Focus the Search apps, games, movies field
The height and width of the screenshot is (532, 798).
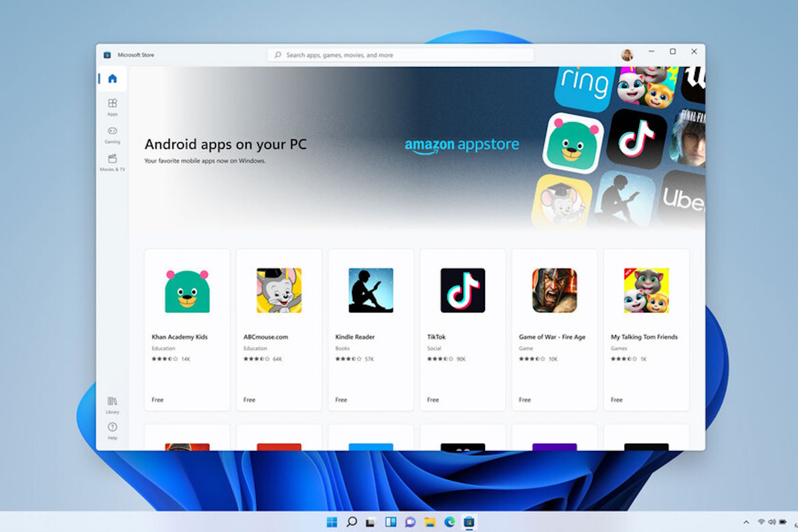pos(400,55)
